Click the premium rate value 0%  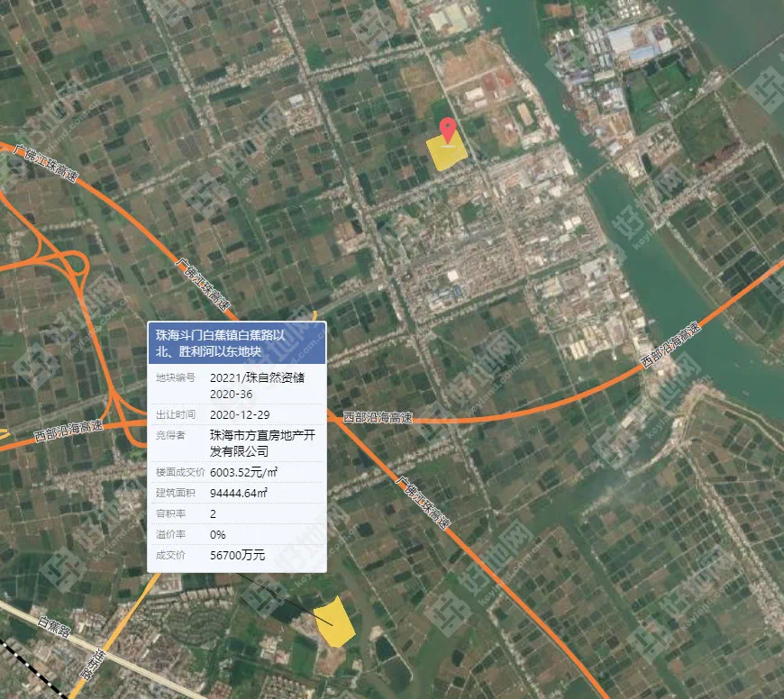coord(217,535)
